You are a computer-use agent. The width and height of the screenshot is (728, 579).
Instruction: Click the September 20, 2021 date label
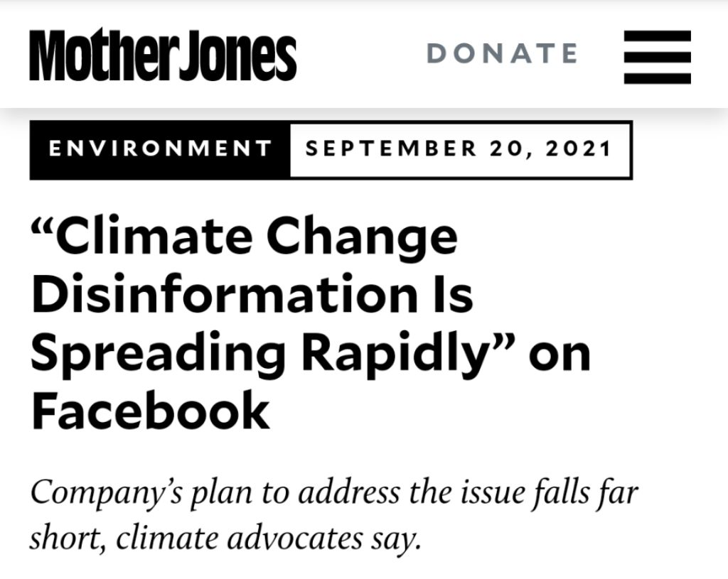point(459,149)
